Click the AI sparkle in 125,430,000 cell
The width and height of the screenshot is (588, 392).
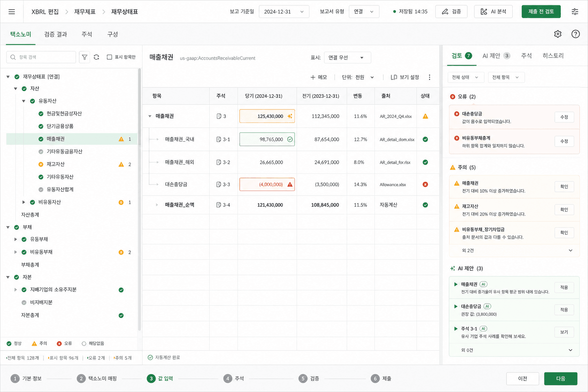290,116
